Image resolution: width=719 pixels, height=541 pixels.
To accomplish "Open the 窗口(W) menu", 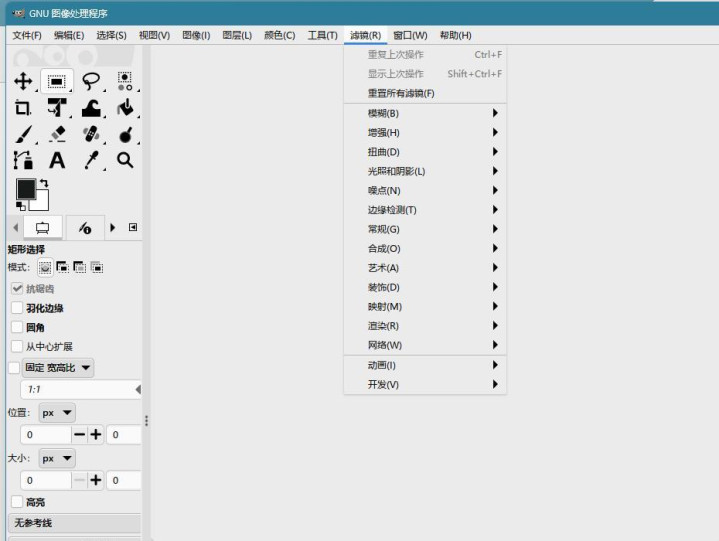I will [410, 35].
